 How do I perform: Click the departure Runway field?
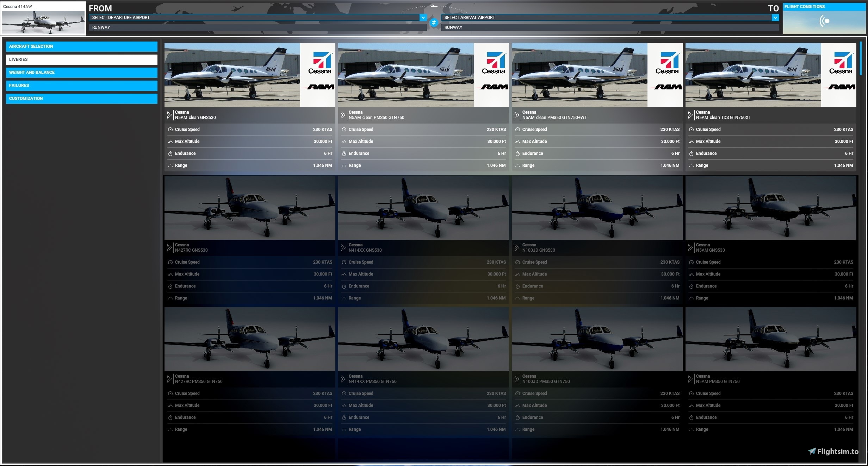258,27
